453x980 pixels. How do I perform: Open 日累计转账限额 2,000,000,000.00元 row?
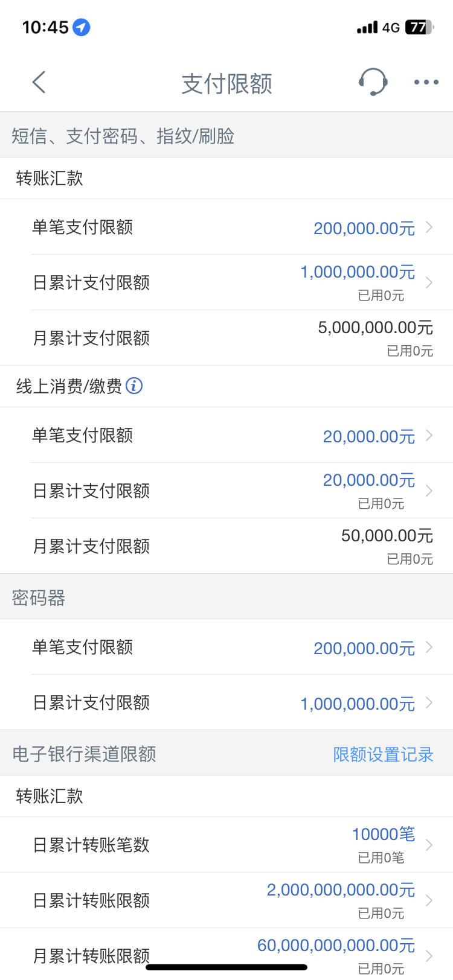tap(226, 900)
